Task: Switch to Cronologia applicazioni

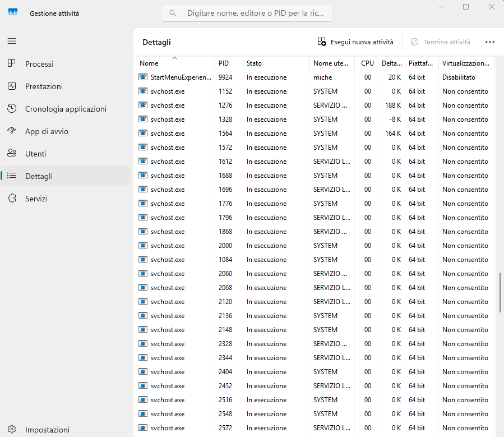Action: 66,109
